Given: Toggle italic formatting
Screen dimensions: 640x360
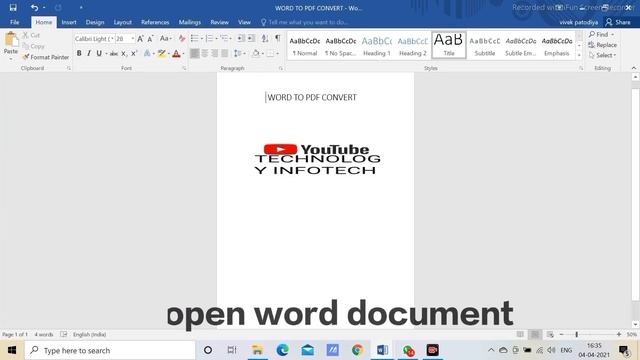Looking at the screenshot, I should pyautogui.click(x=89, y=53).
